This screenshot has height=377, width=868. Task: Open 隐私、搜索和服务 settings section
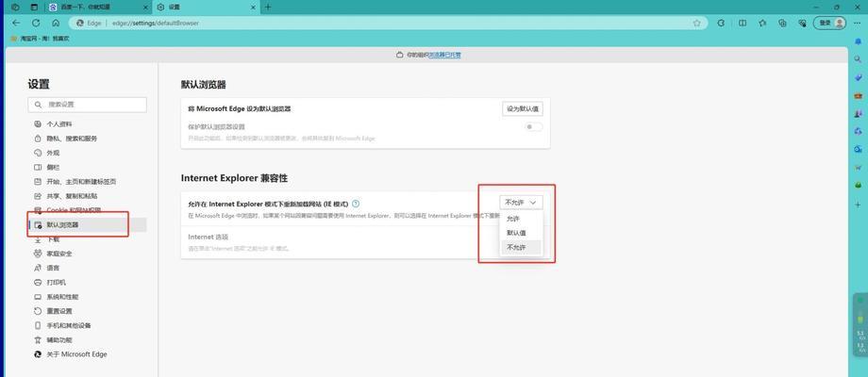[88, 139]
